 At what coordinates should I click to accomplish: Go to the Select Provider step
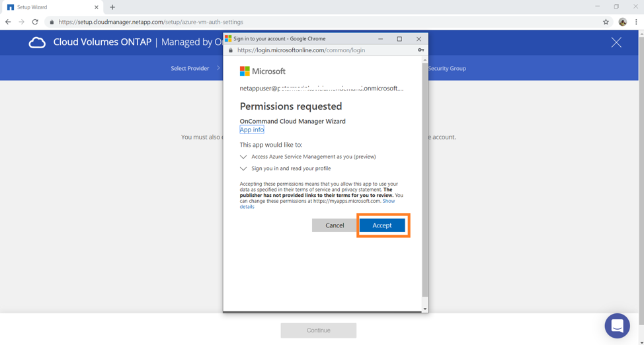tap(190, 68)
